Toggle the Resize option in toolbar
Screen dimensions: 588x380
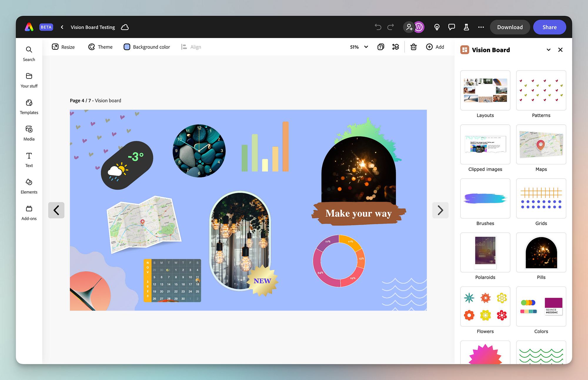tap(63, 47)
